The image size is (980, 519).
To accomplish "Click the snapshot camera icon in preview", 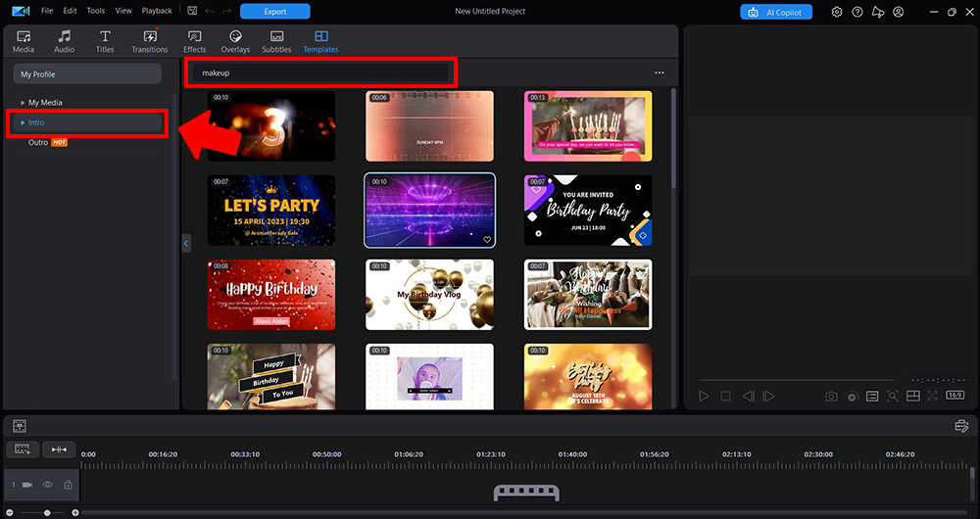I will pos(831,396).
